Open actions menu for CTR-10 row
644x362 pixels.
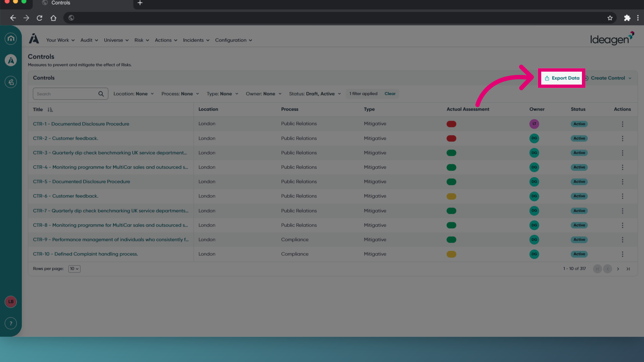[623, 254]
